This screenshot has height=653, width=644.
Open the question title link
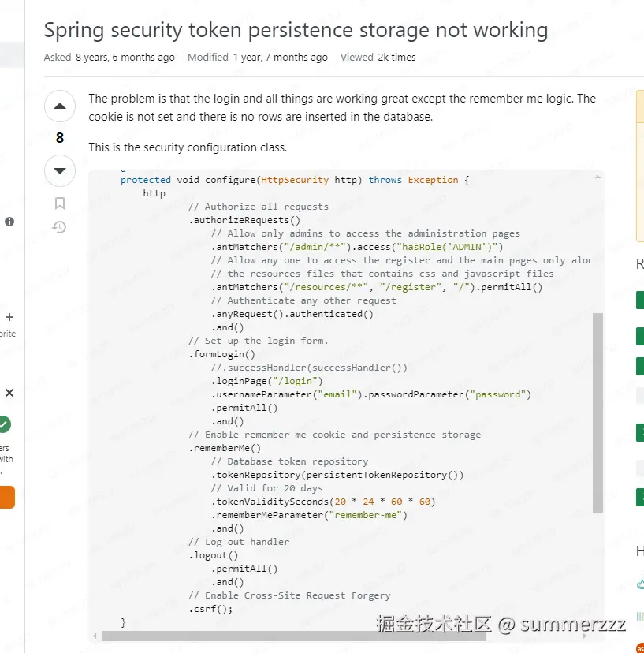296,30
